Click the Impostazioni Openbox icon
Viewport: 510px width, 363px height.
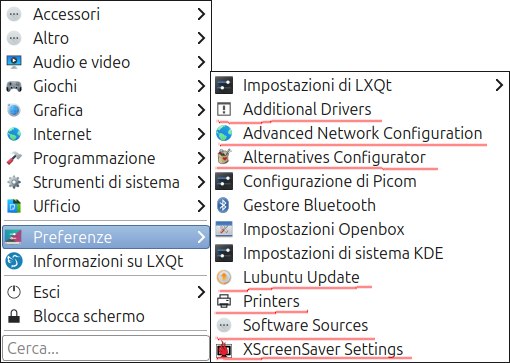[x=224, y=229]
